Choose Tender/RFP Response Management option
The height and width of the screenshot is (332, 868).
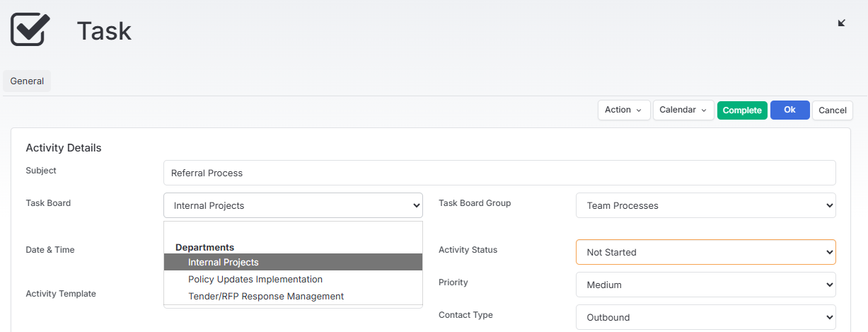pos(293,297)
